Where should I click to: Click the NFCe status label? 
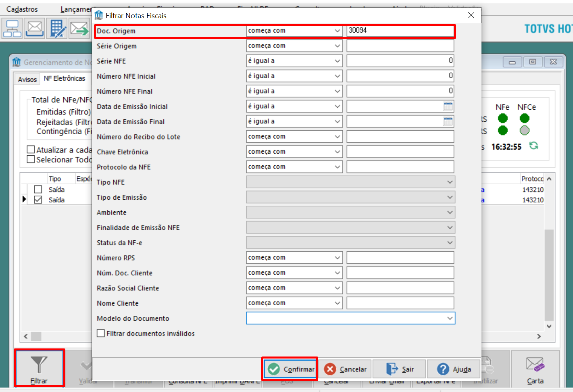click(527, 107)
